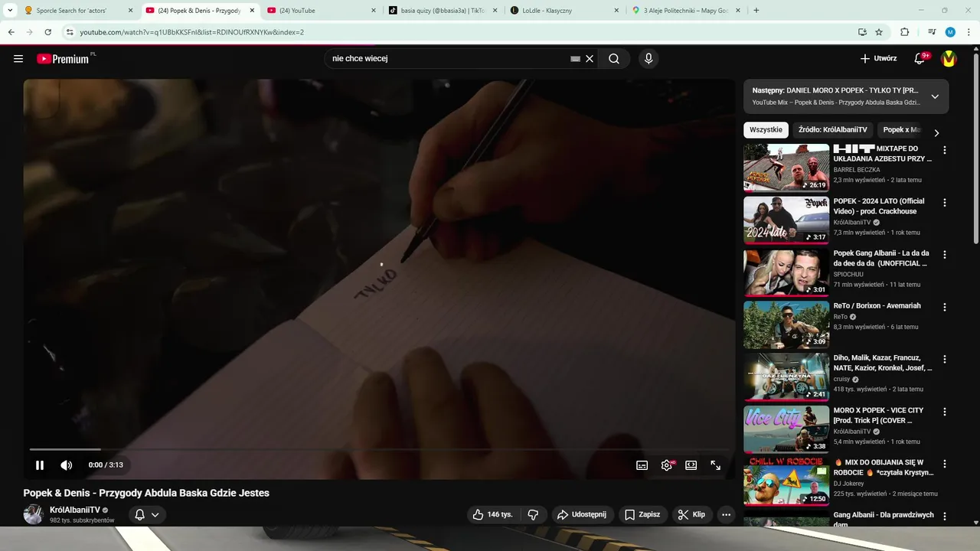Open Chrome profile avatar M
The image size is (980, 551).
(950, 32)
